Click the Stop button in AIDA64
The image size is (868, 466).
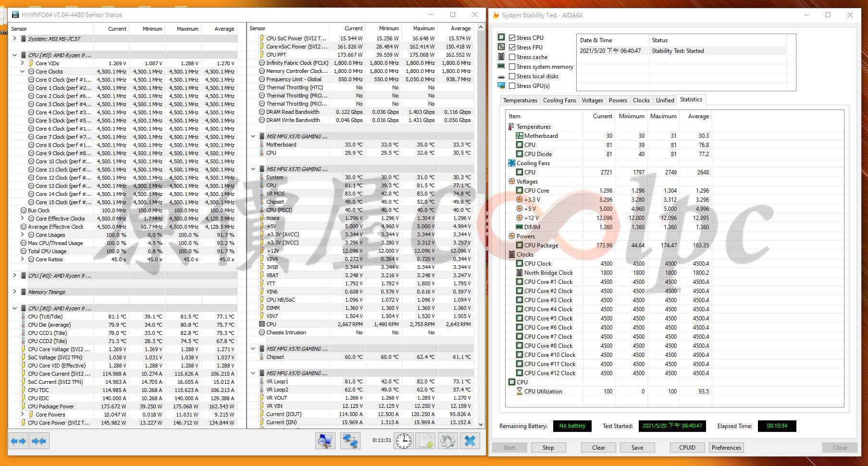point(548,448)
